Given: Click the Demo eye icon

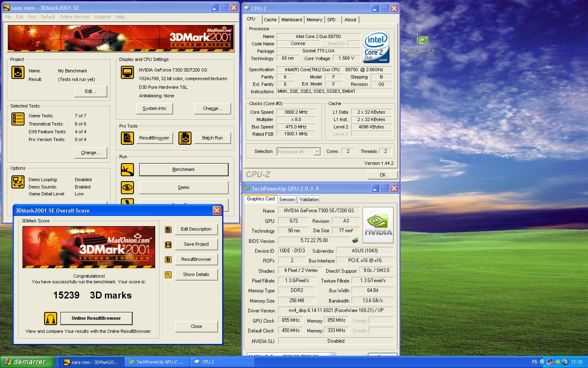Looking at the screenshot, I should point(127,188).
